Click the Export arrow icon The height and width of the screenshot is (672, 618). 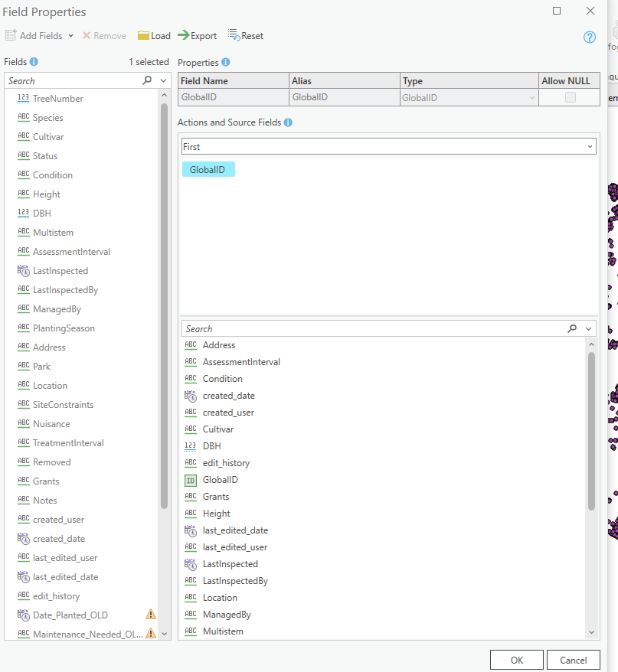pyautogui.click(x=181, y=35)
